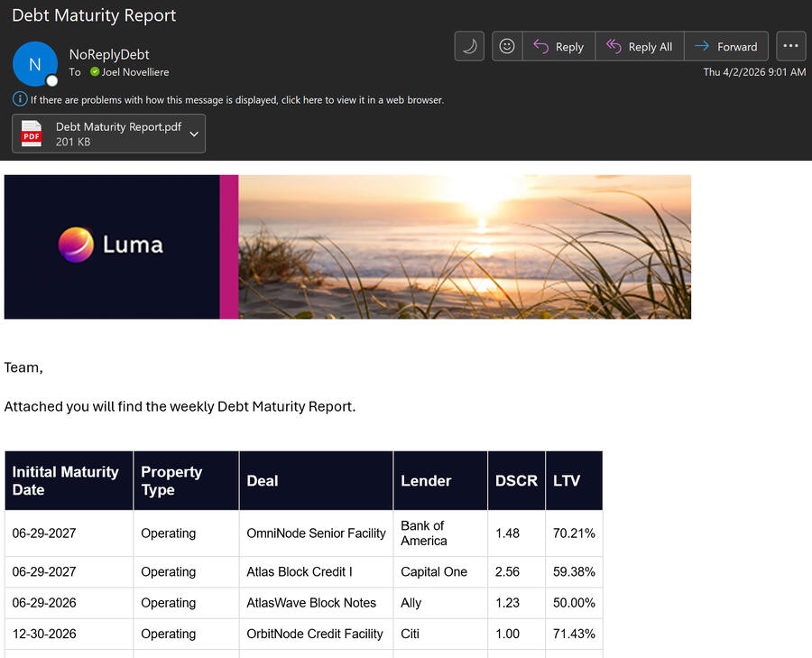Click the Lender column header

click(426, 481)
